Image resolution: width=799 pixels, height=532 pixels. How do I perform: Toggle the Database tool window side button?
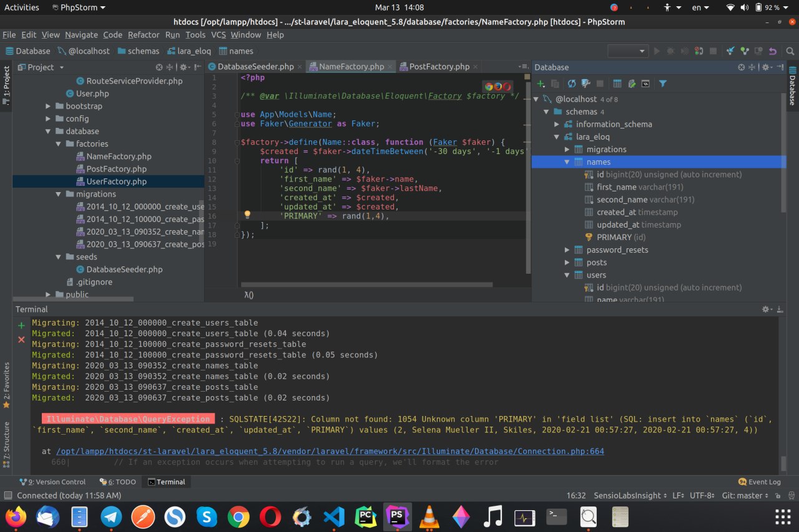click(x=793, y=85)
